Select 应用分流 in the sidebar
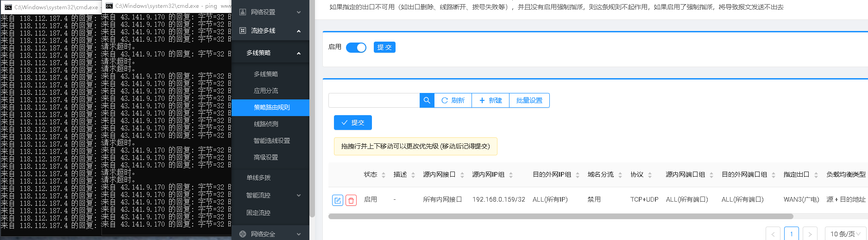The height and width of the screenshot is (240, 868). pyautogui.click(x=266, y=91)
